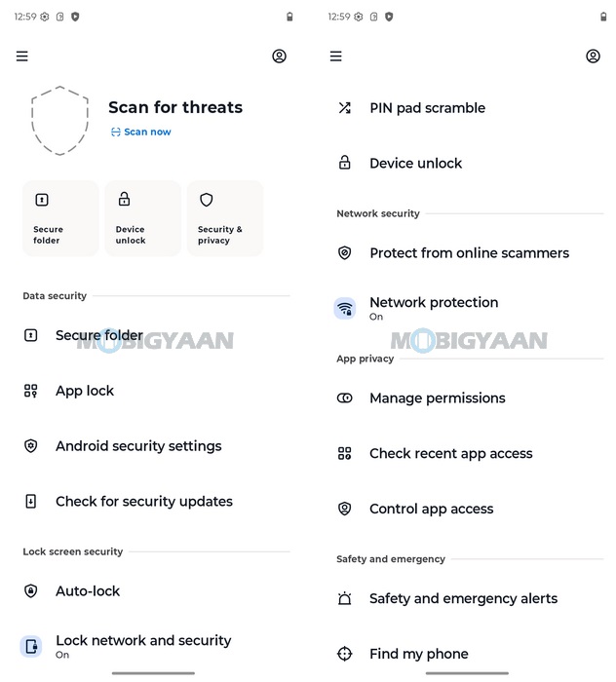Open Android security settings
This screenshot has height=682, width=616.
coord(138,446)
